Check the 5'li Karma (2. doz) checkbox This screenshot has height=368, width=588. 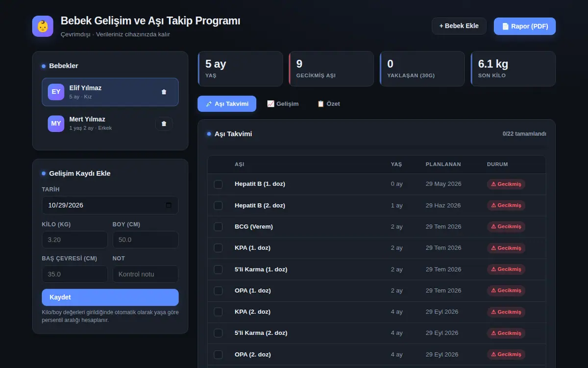coord(218,333)
